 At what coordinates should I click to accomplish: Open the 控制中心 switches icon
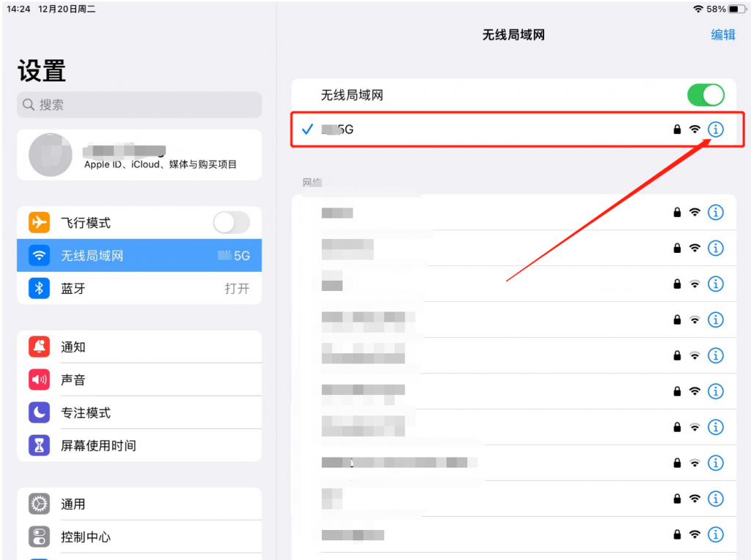[39, 537]
